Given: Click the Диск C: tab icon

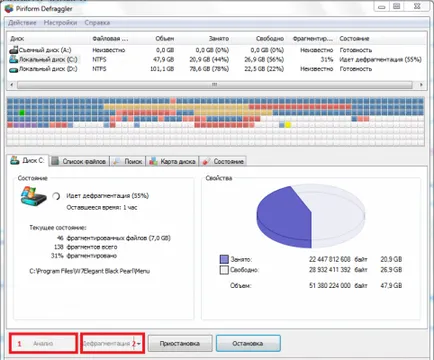Looking at the screenshot, I should [x=15, y=160].
